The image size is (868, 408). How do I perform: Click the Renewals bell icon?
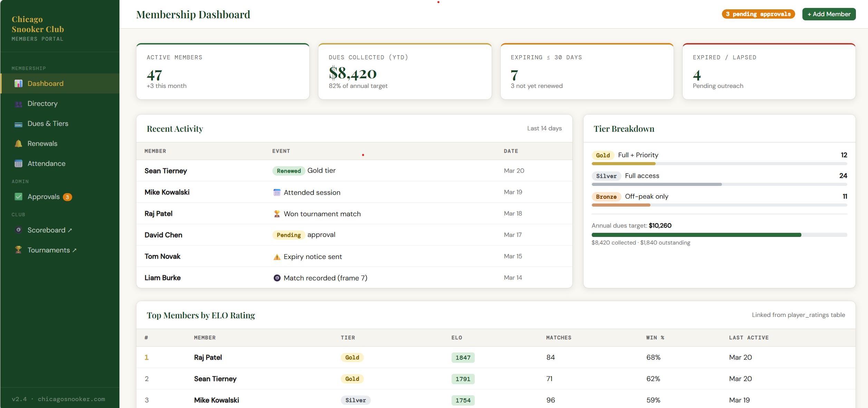(18, 143)
